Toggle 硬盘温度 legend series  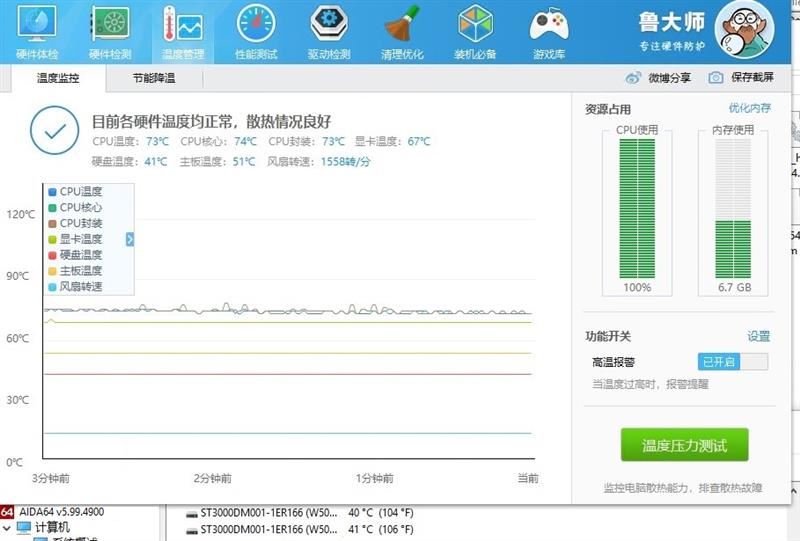76,255
